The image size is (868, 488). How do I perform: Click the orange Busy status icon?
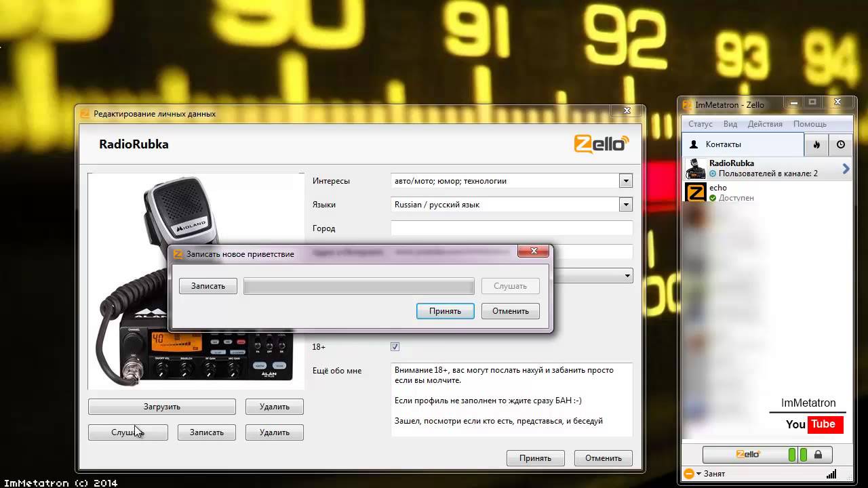688,474
